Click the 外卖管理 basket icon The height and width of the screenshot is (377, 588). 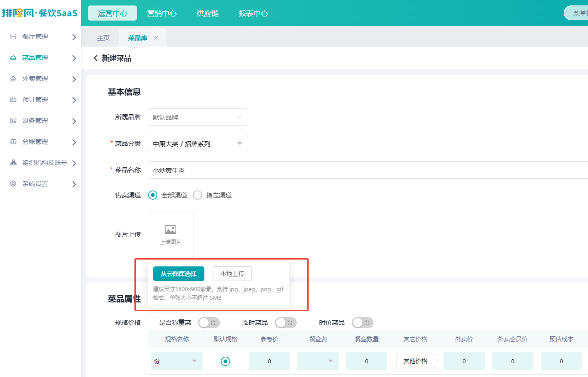[x=13, y=79]
